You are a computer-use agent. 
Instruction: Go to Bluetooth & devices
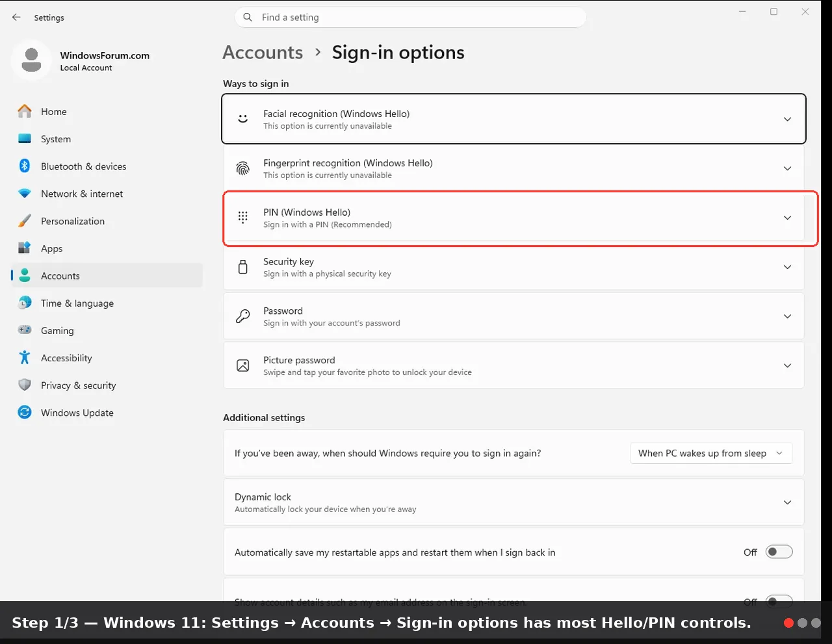[x=107, y=166]
